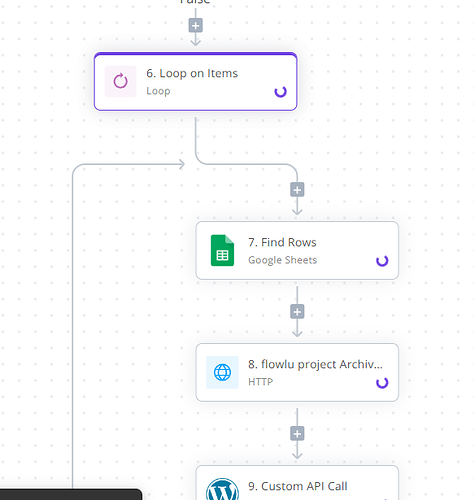Click the 'Loop' subtitle under step 6
The width and height of the screenshot is (474, 500).
tap(158, 91)
